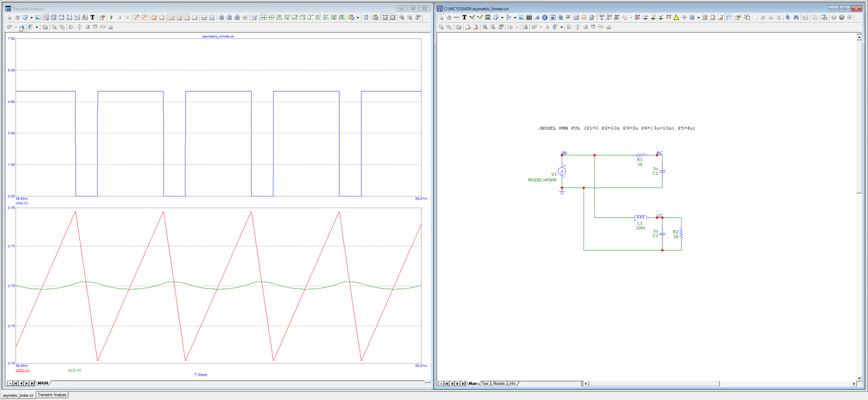868x400 pixels.
Task: Select the Text mode T tool in analysis window
Action: click(x=93, y=18)
